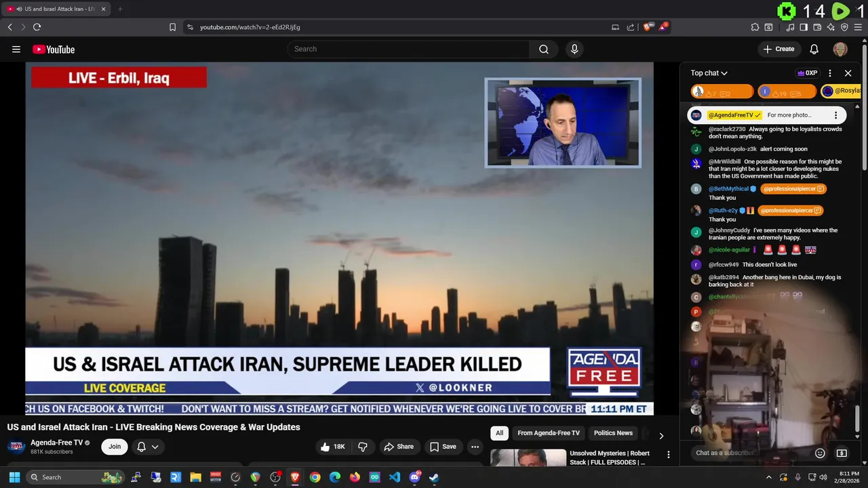Open ticker item with 19 likes
This screenshot has height=488, width=868.
(x=787, y=91)
